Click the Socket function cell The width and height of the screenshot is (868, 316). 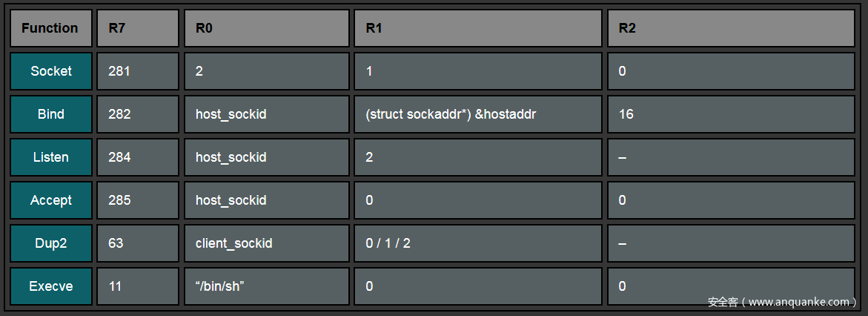point(50,71)
